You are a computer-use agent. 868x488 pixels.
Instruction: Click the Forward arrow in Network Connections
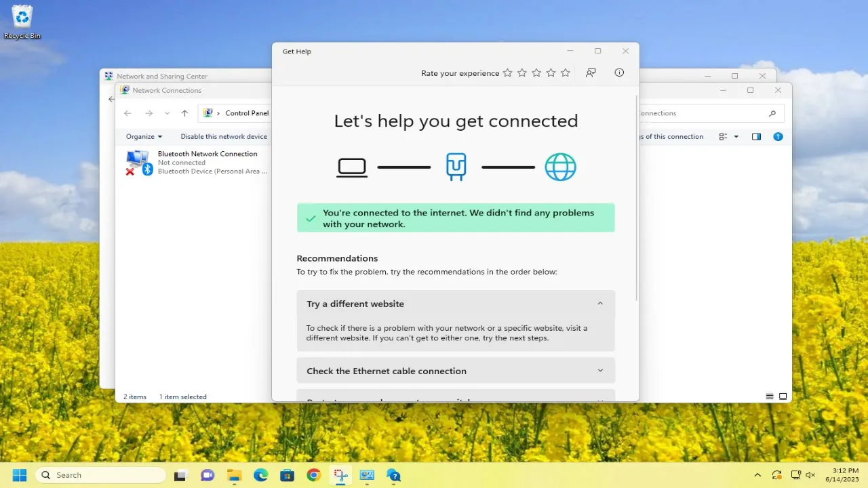pyautogui.click(x=149, y=113)
